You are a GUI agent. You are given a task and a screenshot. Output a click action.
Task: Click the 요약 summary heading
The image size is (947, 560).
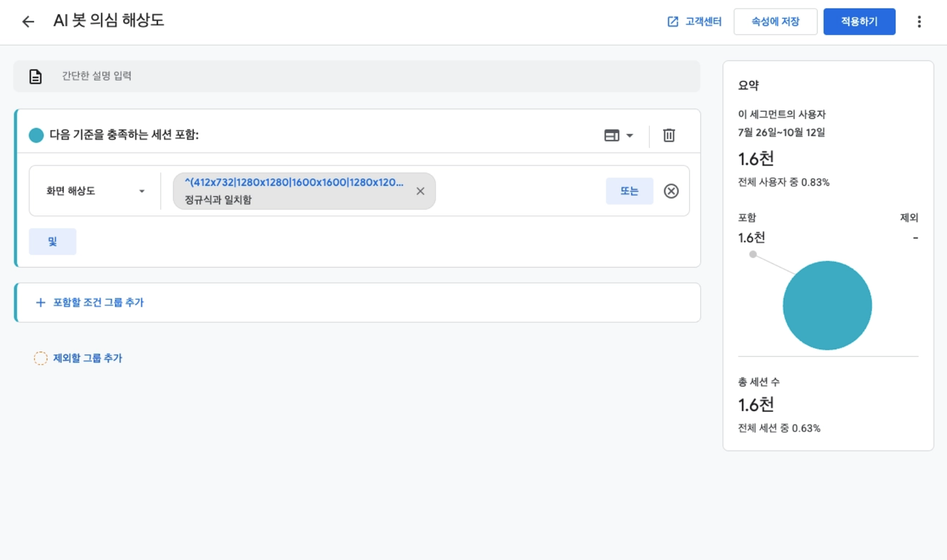click(748, 85)
